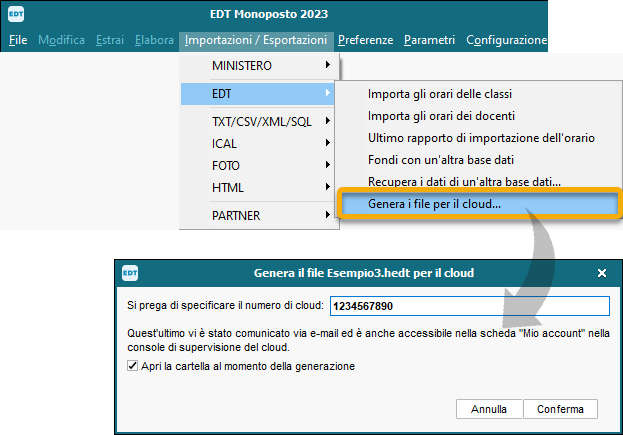The height and width of the screenshot is (435, 623).
Task: Click the EDT logo in cloud dialog title
Action: click(130, 273)
